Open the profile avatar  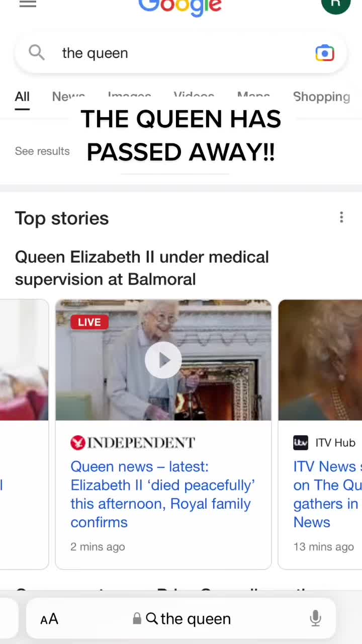pyautogui.click(x=336, y=5)
